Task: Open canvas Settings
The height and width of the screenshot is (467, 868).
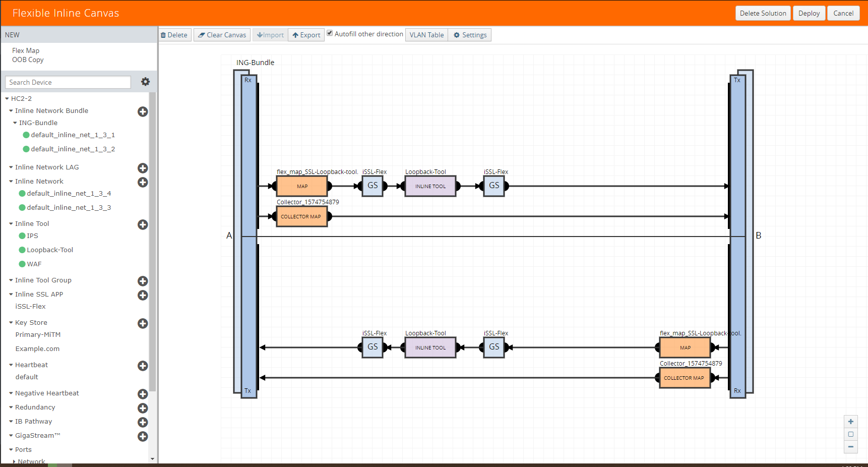Action: tap(470, 35)
